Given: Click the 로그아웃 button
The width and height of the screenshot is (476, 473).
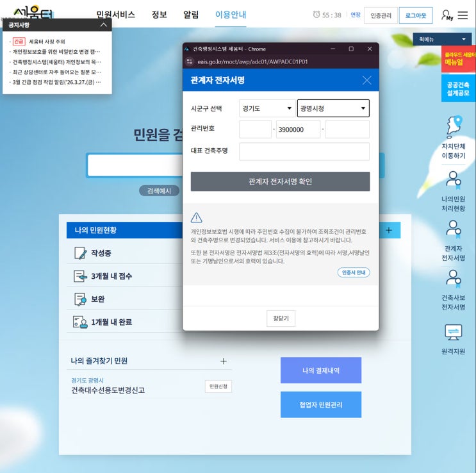Looking at the screenshot, I should point(416,15).
